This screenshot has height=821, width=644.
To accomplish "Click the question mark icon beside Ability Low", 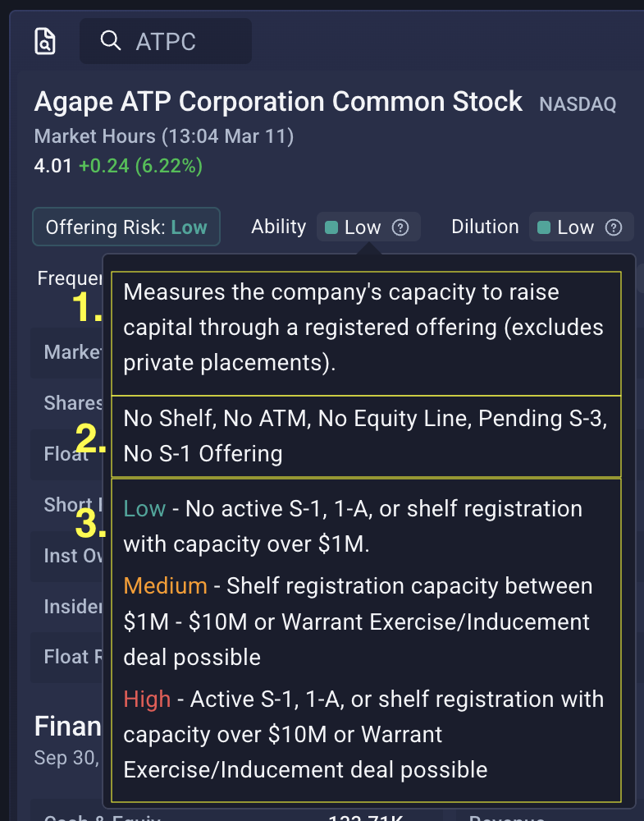I will [x=400, y=227].
